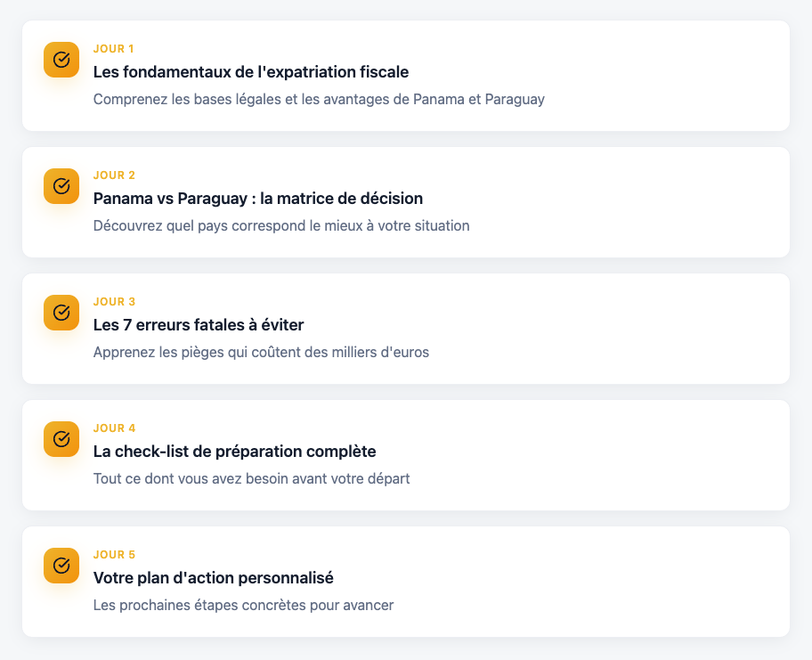
Task: Select 'Les 7 erreurs fatales à éviter' heading
Action: click(x=198, y=325)
